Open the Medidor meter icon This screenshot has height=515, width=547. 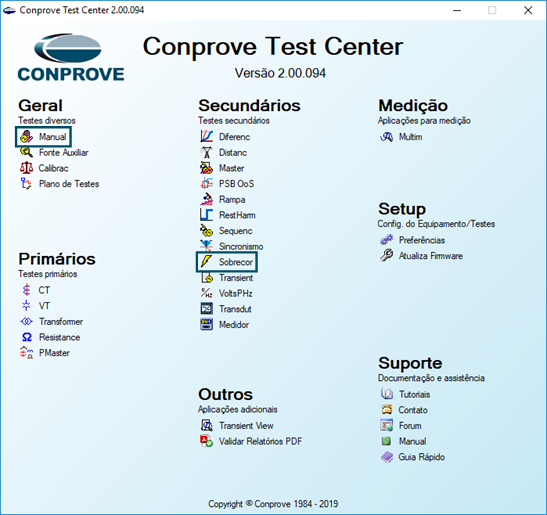(x=207, y=324)
